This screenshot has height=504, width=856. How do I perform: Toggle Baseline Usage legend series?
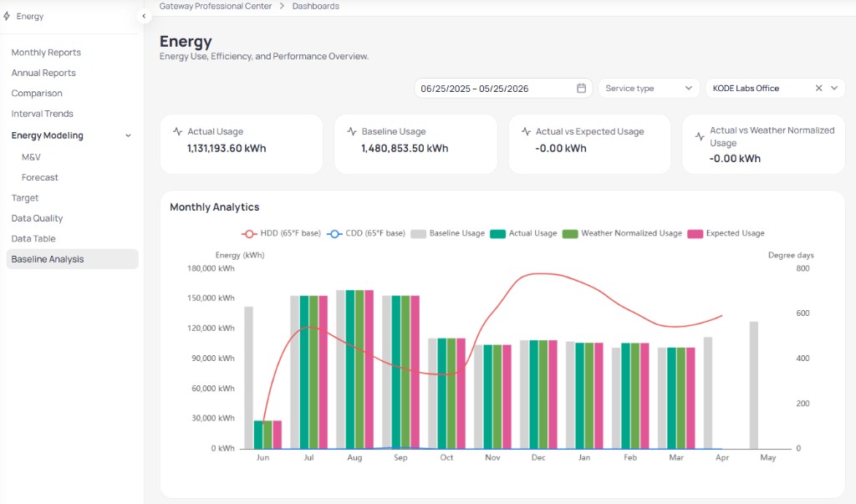(448, 233)
